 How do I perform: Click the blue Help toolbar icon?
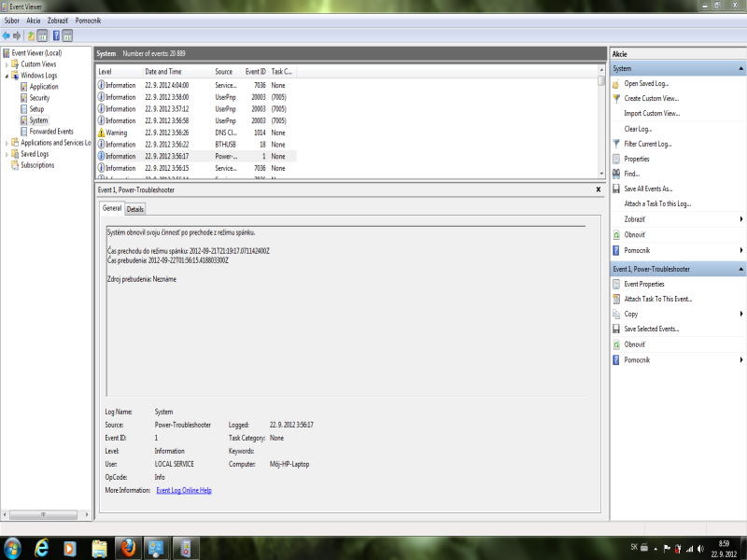pos(56,35)
